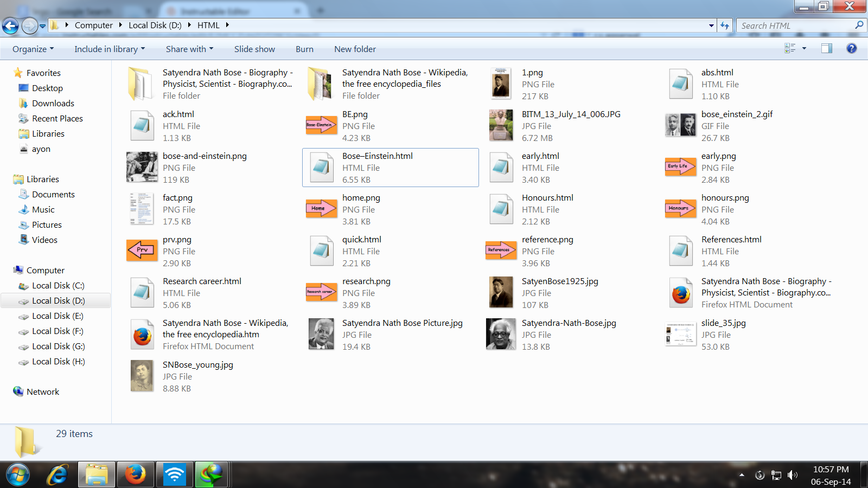Select the SatyenBose1925.jpg thumbnail
Image resolution: width=868 pixels, height=488 pixels.
[x=501, y=292]
